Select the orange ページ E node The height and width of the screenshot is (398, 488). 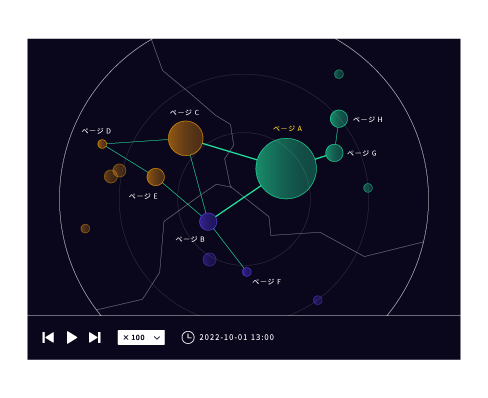(x=156, y=177)
